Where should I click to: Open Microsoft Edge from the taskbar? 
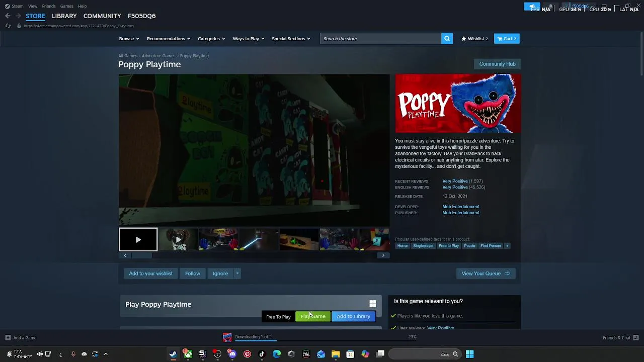(x=277, y=354)
